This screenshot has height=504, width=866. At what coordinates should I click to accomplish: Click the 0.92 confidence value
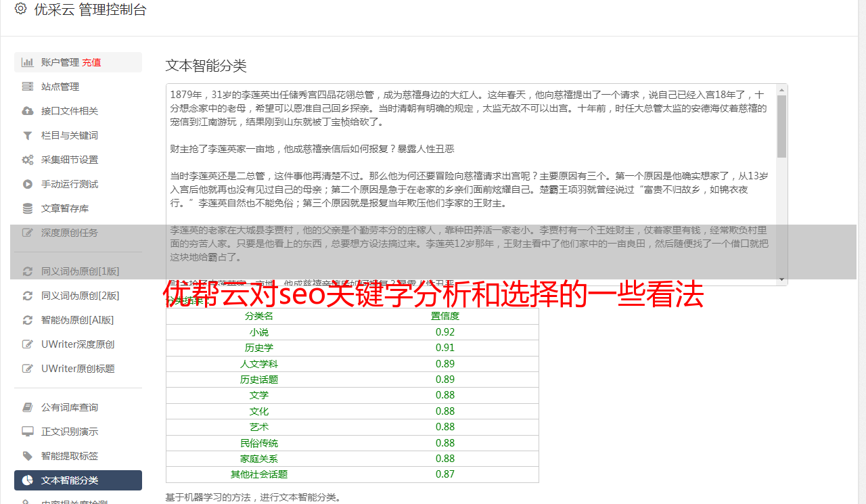click(445, 332)
